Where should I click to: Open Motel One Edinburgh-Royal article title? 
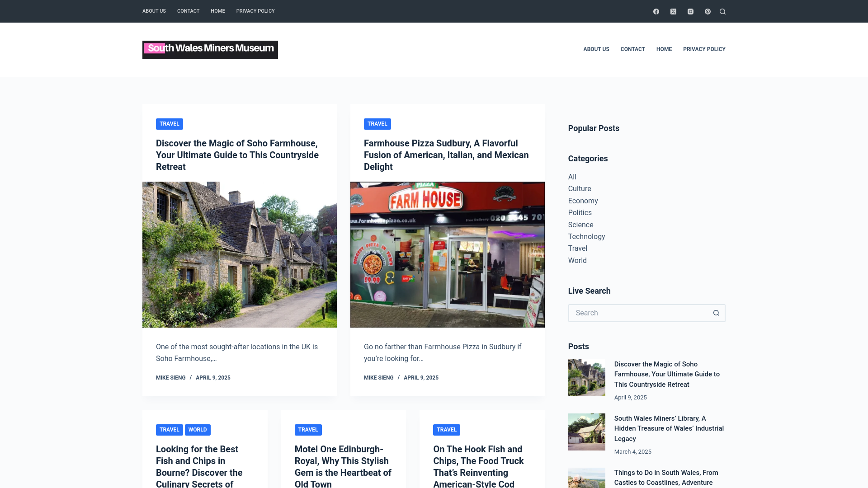coord(343,466)
